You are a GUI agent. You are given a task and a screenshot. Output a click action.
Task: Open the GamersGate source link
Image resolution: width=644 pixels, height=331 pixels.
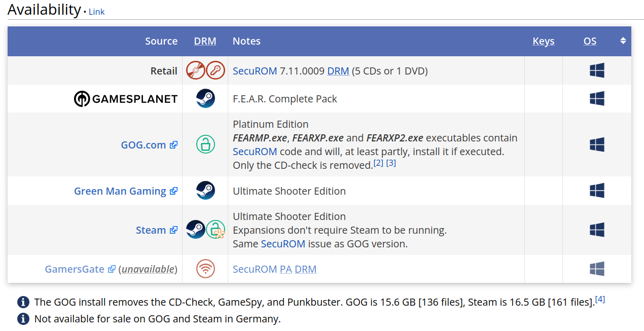(75, 269)
